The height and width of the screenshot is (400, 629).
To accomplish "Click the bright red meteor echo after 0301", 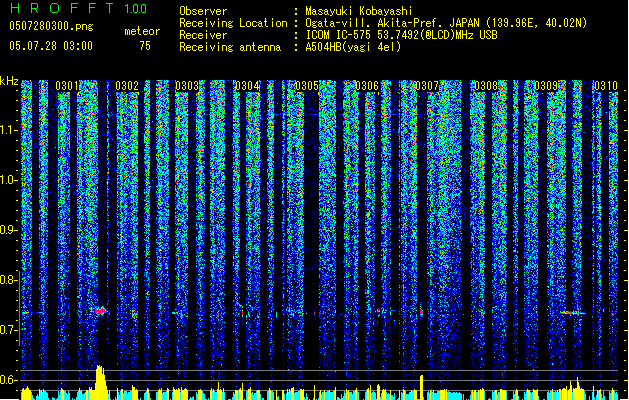I will point(101,311).
